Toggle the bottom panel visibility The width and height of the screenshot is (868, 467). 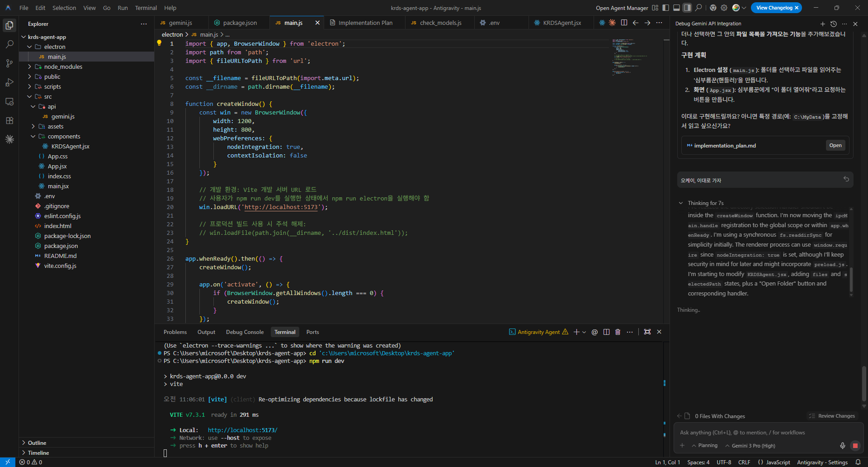(676, 8)
